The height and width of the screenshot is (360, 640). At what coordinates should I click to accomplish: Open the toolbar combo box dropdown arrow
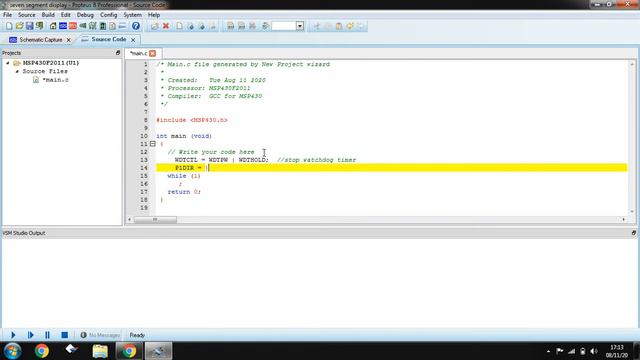click(x=300, y=26)
